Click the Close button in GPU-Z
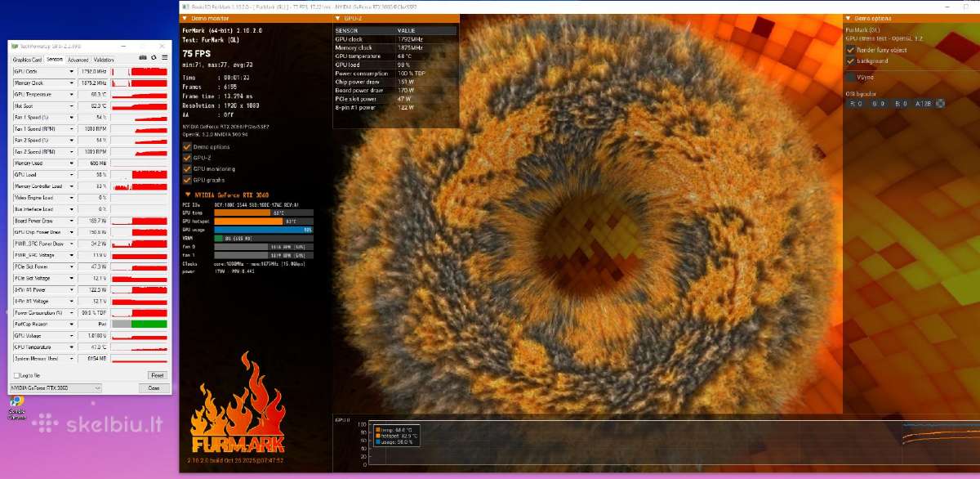Image resolution: width=980 pixels, height=479 pixels. (154, 388)
